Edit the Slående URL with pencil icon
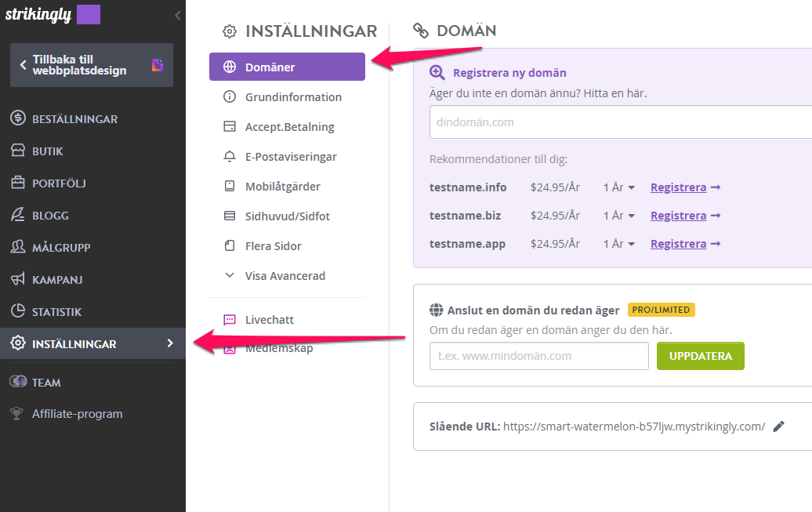 click(x=778, y=426)
